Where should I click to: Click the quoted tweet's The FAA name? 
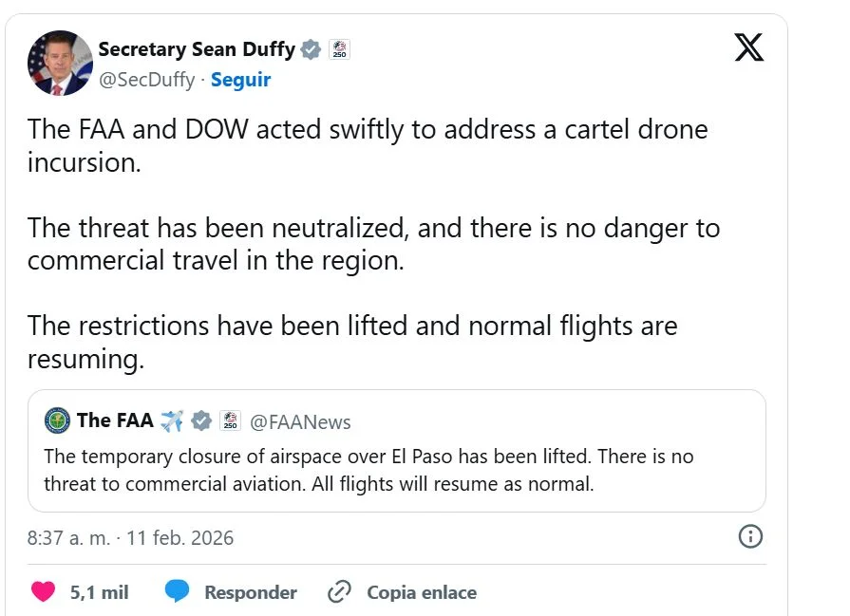click(115, 420)
